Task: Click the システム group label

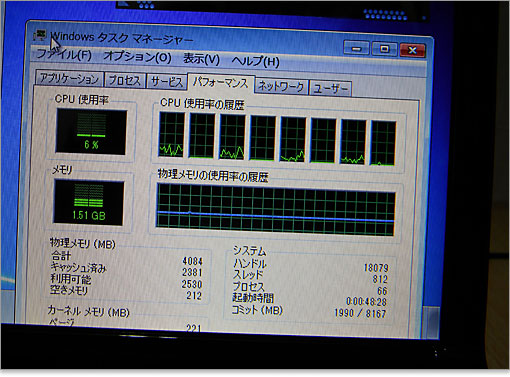Action: tap(249, 251)
